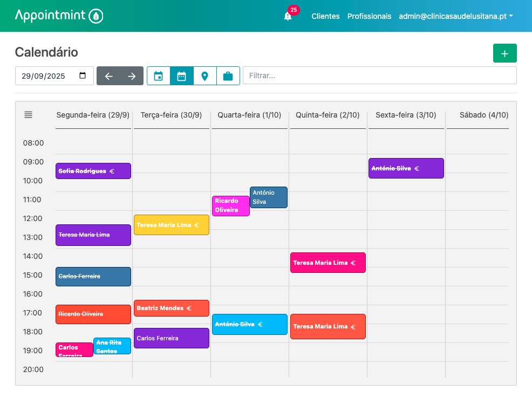Click the Appointmint logo

click(58, 16)
